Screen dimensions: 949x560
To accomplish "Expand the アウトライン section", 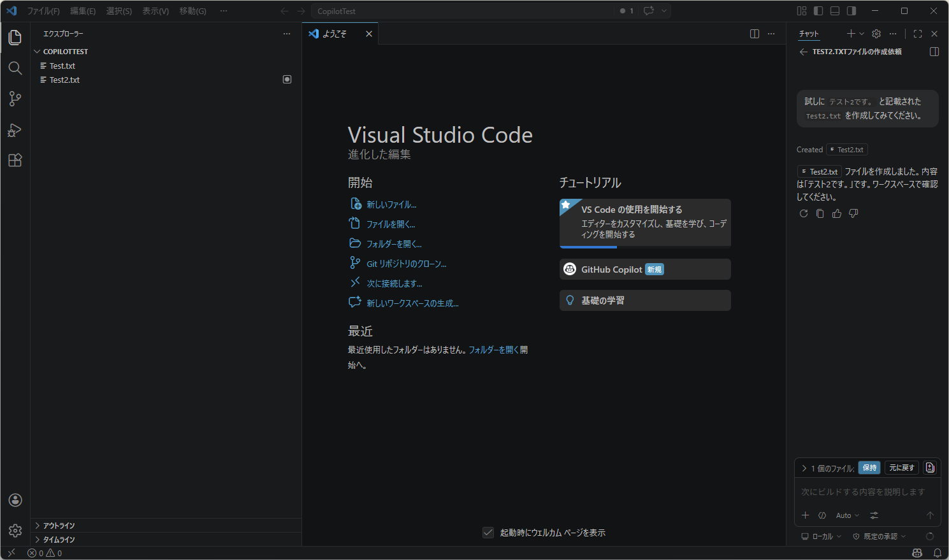I will pos(59,526).
